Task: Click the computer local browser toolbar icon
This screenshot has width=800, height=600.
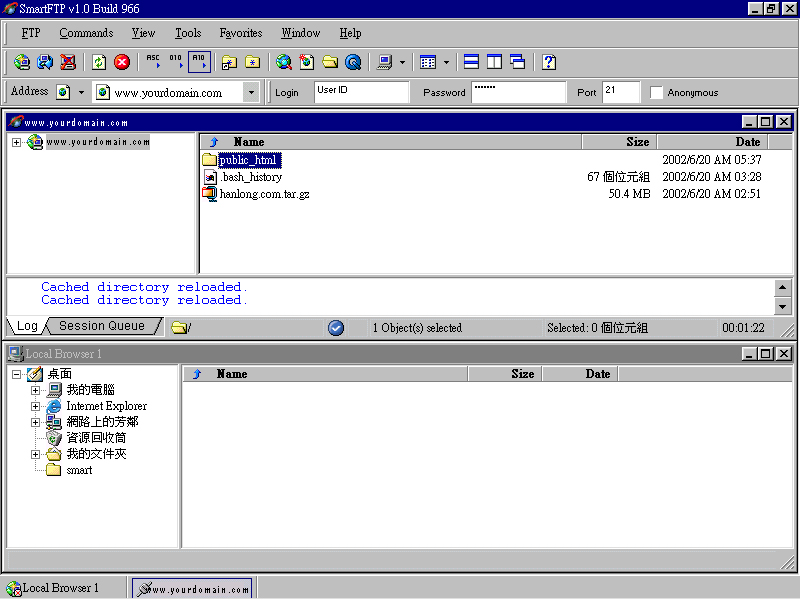Action: (x=384, y=62)
